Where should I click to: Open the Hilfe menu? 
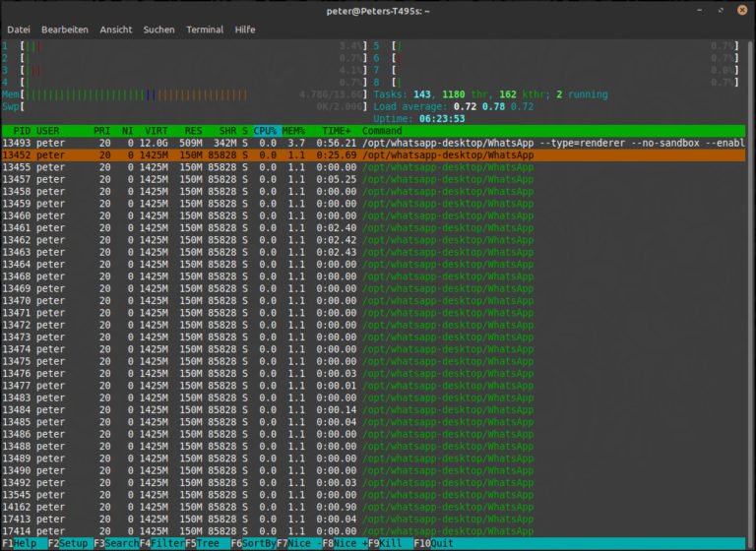245,30
